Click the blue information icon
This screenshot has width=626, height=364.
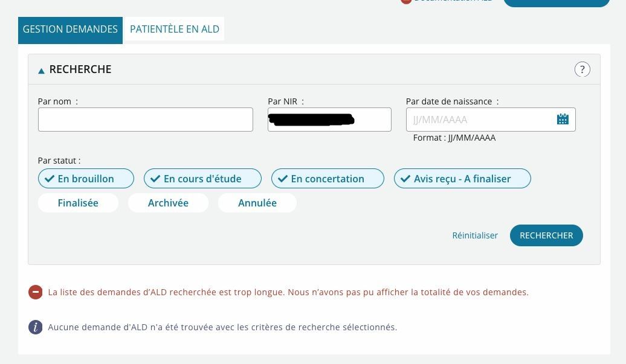(35, 327)
